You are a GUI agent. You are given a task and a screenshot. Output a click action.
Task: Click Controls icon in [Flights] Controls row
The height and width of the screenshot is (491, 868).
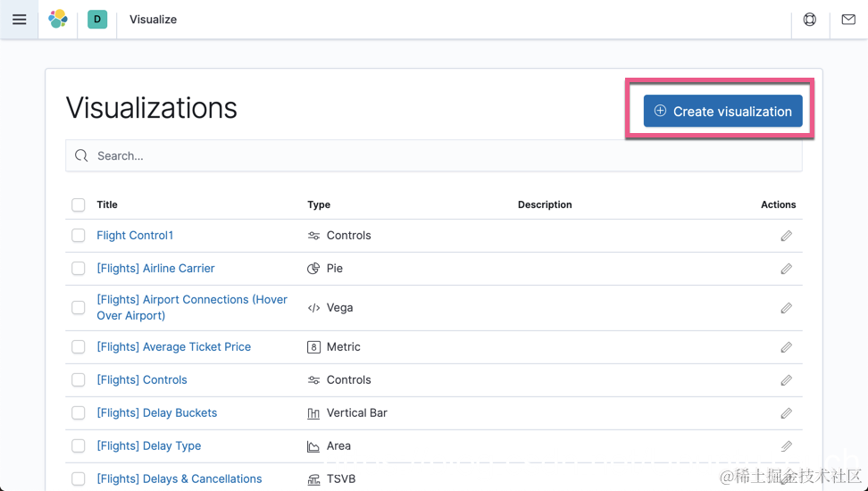click(313, 380)
